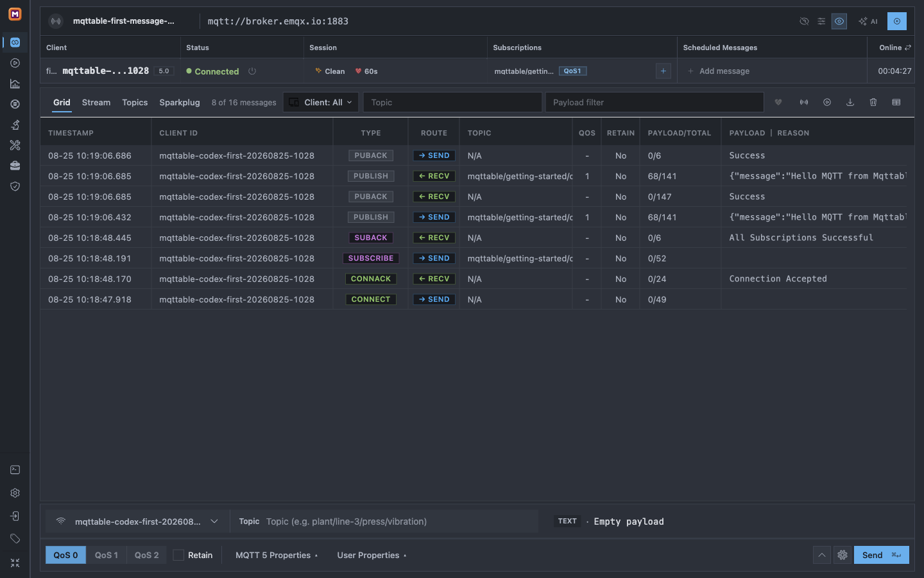924x578 pixels.
Task: Open the sliders settings icon in header
Action: coord(821,21)
